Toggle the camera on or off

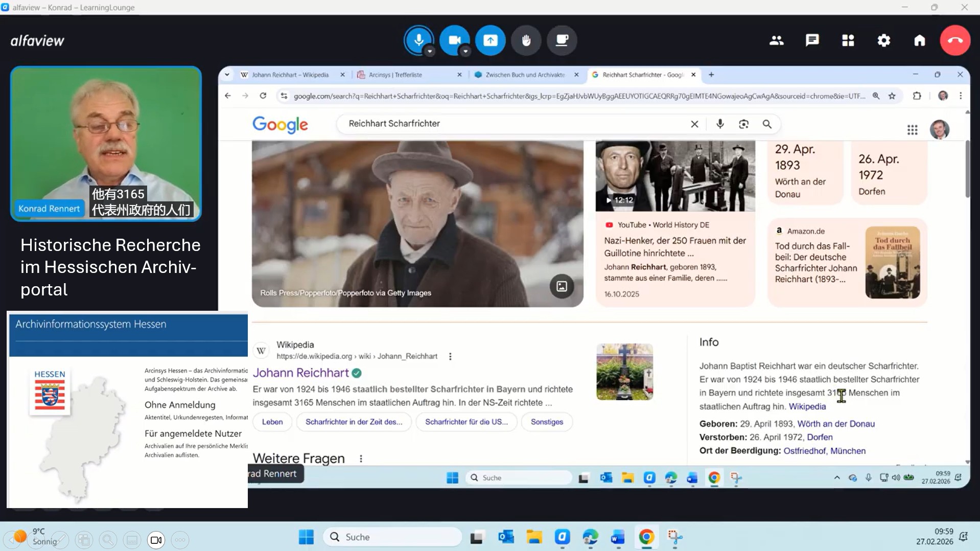454,39
